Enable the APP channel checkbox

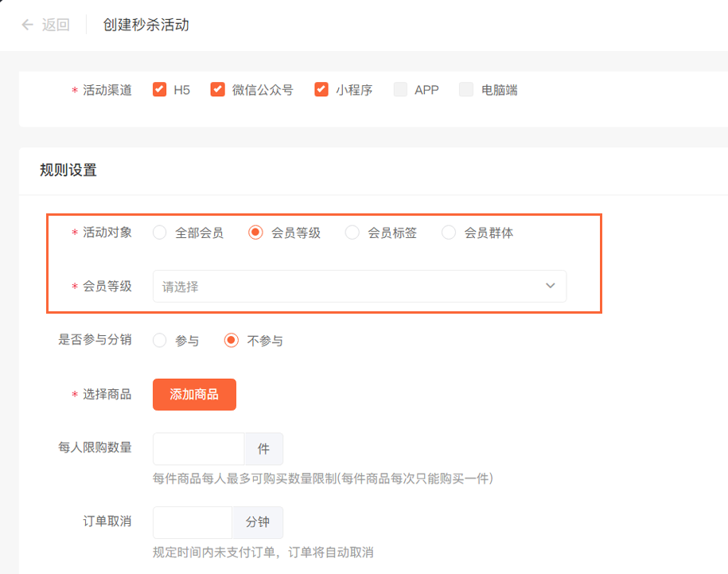coord(400,90)
